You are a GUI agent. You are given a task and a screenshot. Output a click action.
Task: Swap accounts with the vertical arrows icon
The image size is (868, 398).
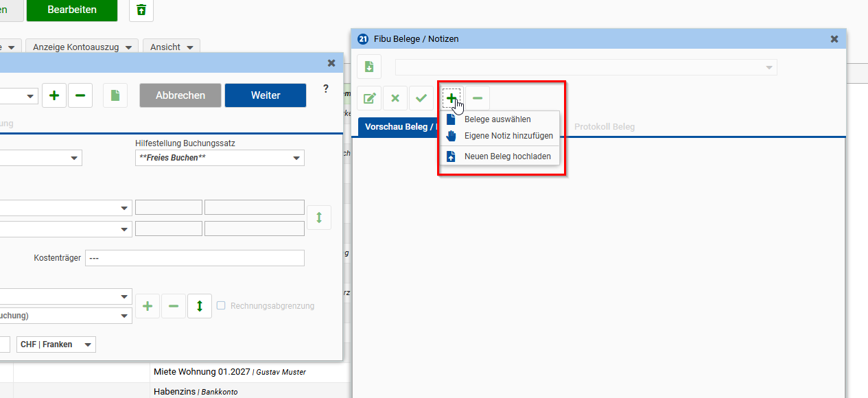tap(319, 218)
